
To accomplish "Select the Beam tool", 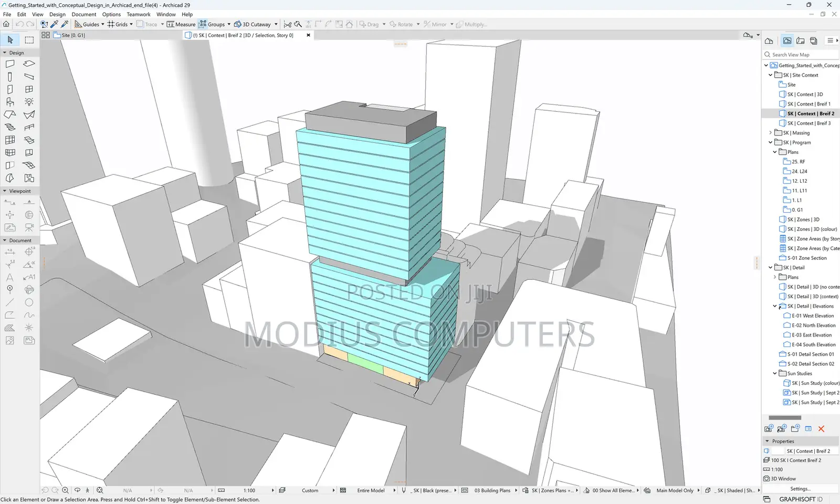I will (29, 77).
